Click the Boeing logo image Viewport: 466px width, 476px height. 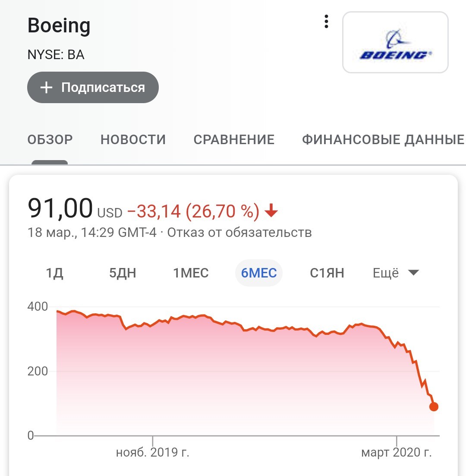point(395,42)
